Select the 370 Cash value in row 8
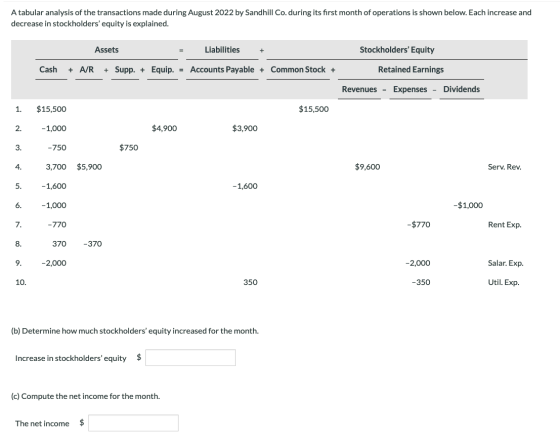The width and height of the screenshot is (560, 444). coord(59,244)
